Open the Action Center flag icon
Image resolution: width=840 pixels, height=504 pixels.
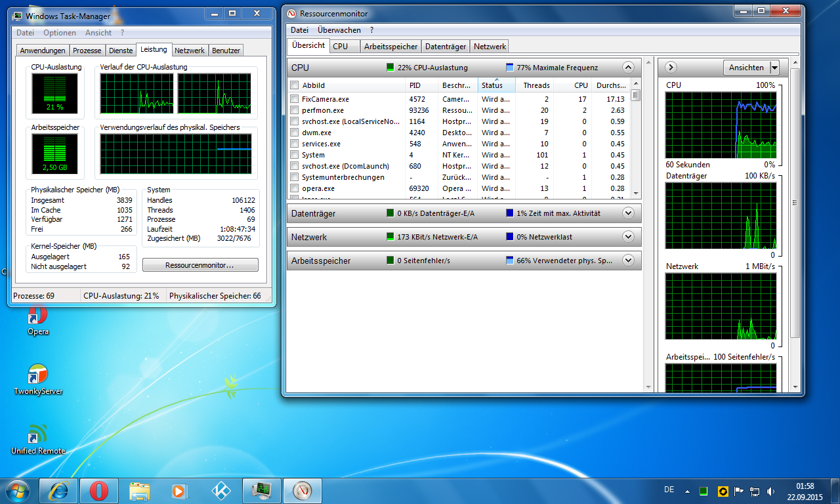(x=738, y=491)
